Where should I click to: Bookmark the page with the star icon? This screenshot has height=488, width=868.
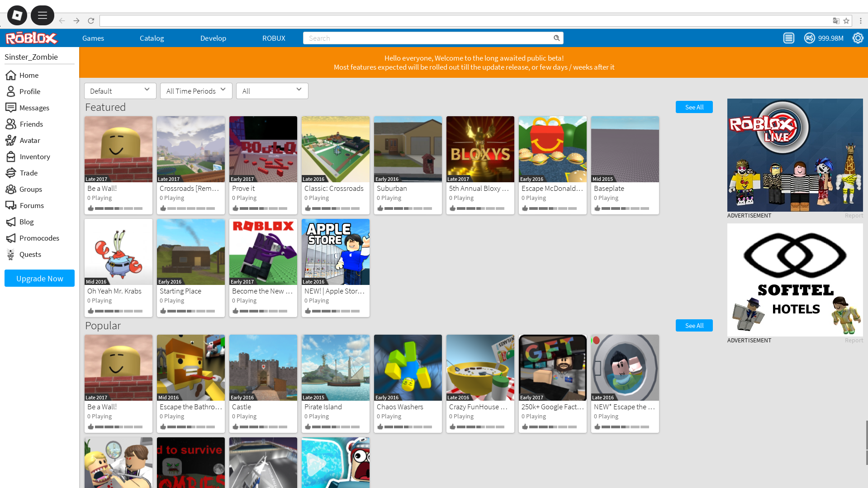(x=846, y=21)
